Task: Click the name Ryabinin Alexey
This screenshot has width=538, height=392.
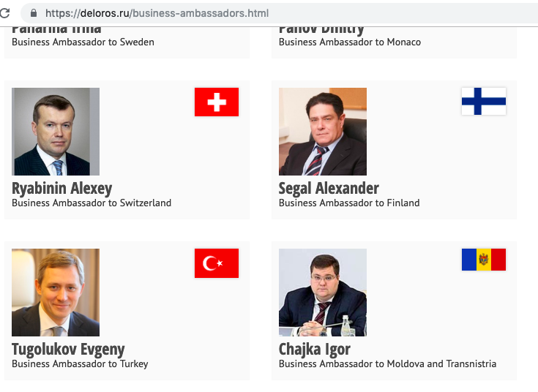Action: (x=62, y=188)
